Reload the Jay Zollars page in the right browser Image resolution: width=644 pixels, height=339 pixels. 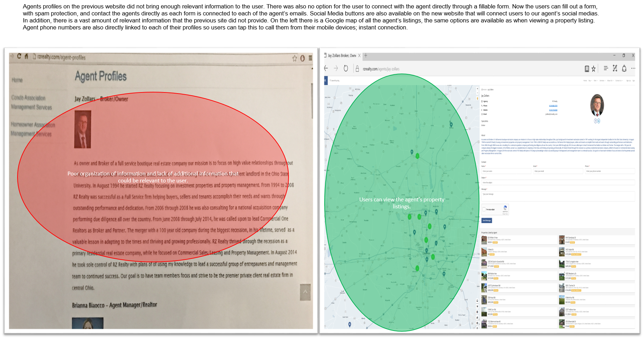[x=346, y=68]
